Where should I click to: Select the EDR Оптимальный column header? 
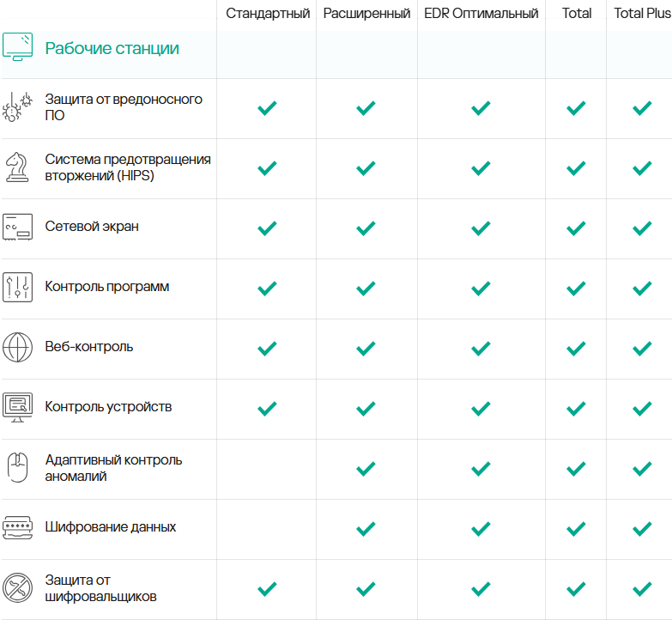click(x=481, y=13)
